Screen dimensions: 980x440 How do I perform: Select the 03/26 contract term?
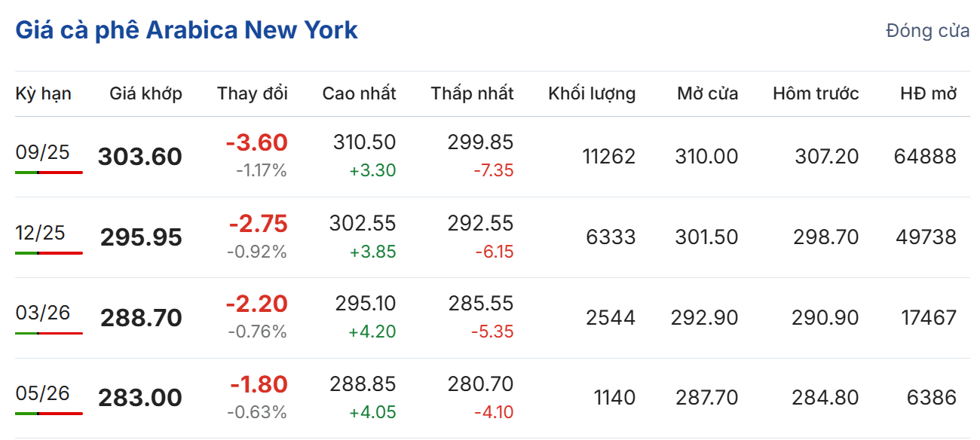click(x=42, y=313)
